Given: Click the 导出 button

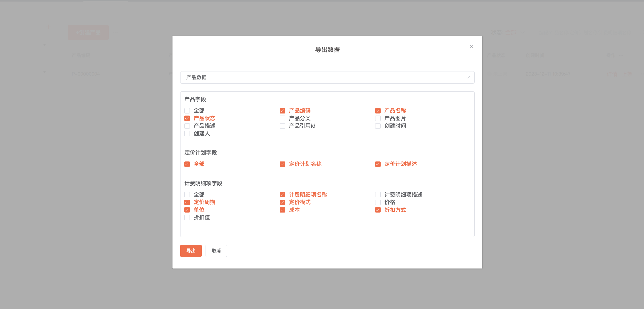Looking at the screenshot, I should pyautogui.click(x=191, y=251).
